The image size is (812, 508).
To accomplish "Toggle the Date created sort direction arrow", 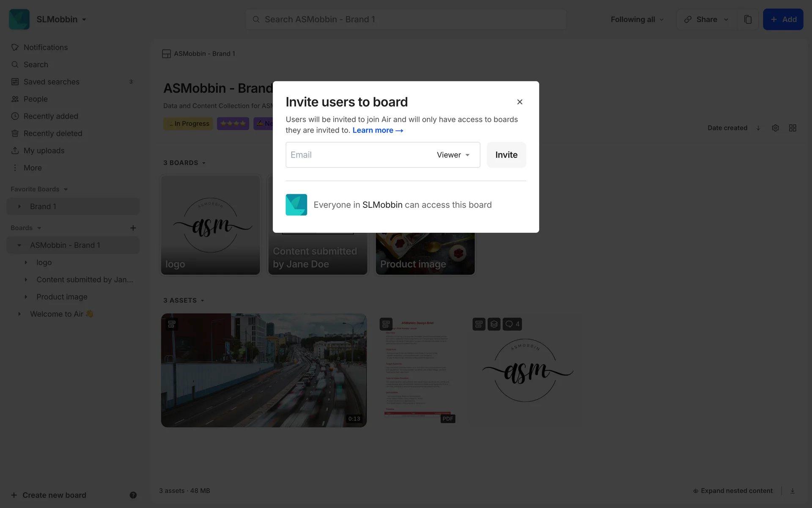I will pos(758,128).
